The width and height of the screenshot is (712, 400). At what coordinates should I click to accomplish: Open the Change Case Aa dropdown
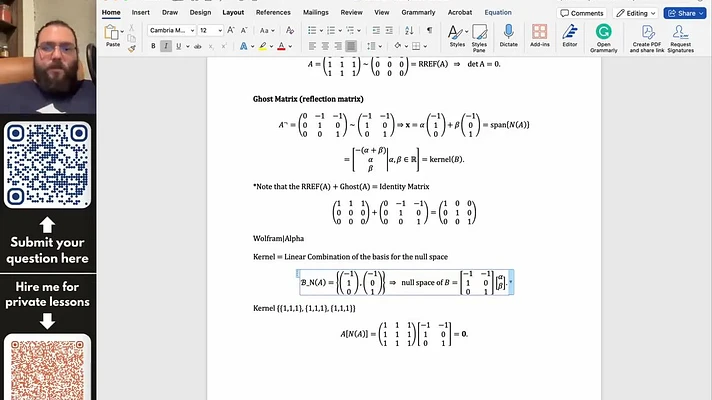point(267,30)
